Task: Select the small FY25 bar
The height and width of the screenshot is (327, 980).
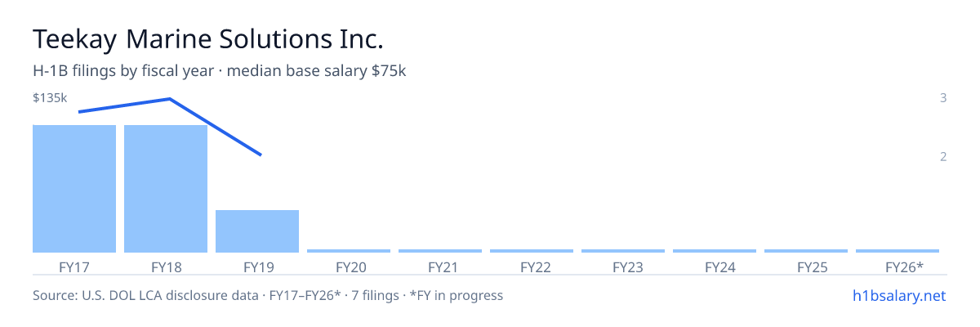Action: (x=806, y=251)
